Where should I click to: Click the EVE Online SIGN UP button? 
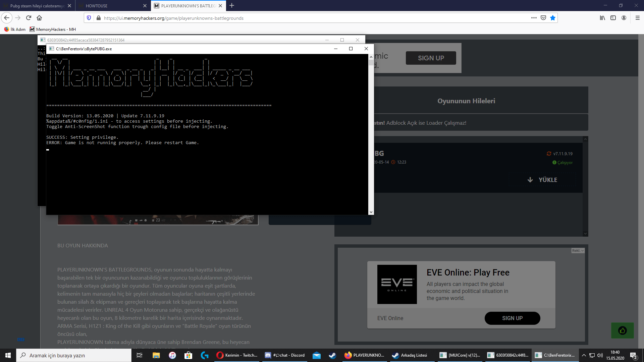coord(512,318)
